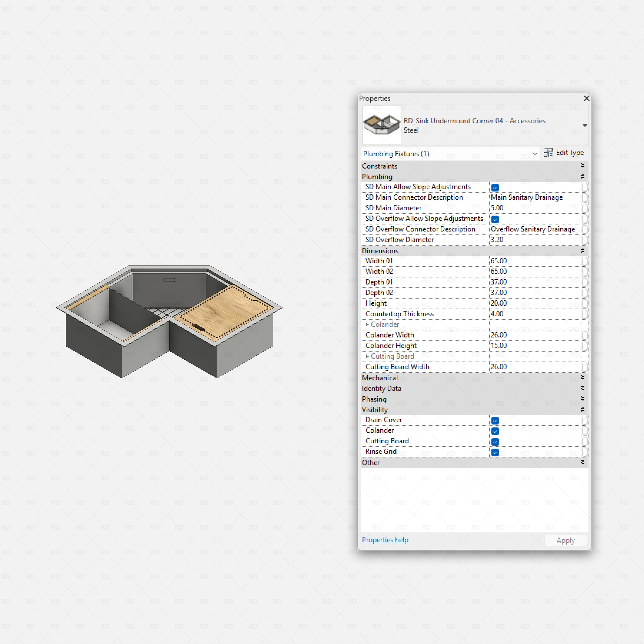Expand the Phasing section
Screen dimensions: 644x644
point(583,399)
